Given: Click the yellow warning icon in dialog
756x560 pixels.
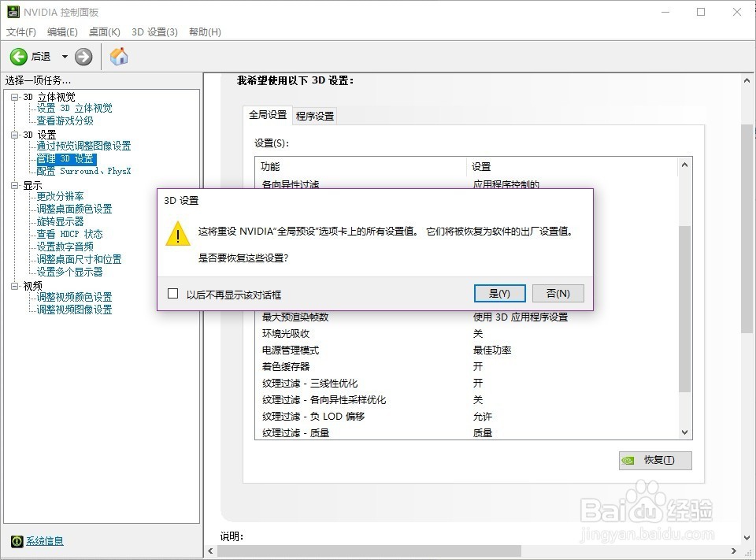Looking at the screenshot, I should tap(177, 234).
